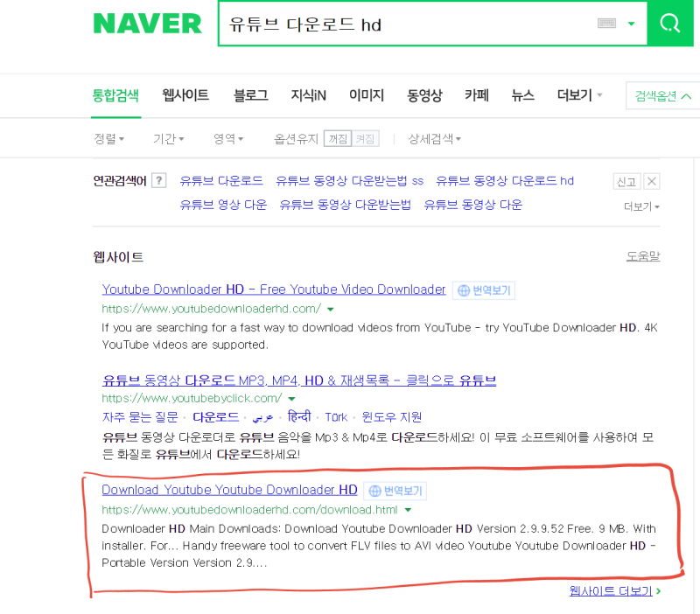Expand arrow beside youtubedownloaderhd.com/ URL

pyautogui.click(x=331, y=310)
